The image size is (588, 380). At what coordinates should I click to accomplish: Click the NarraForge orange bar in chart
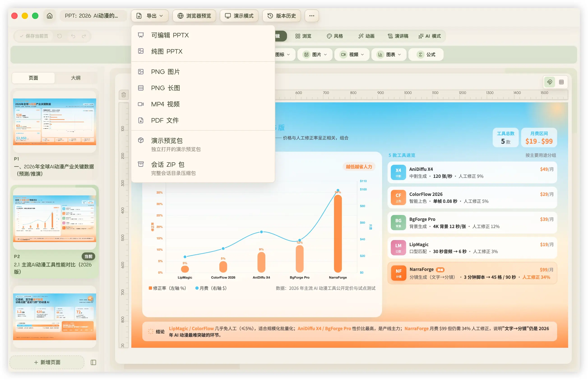click(338, 234)
